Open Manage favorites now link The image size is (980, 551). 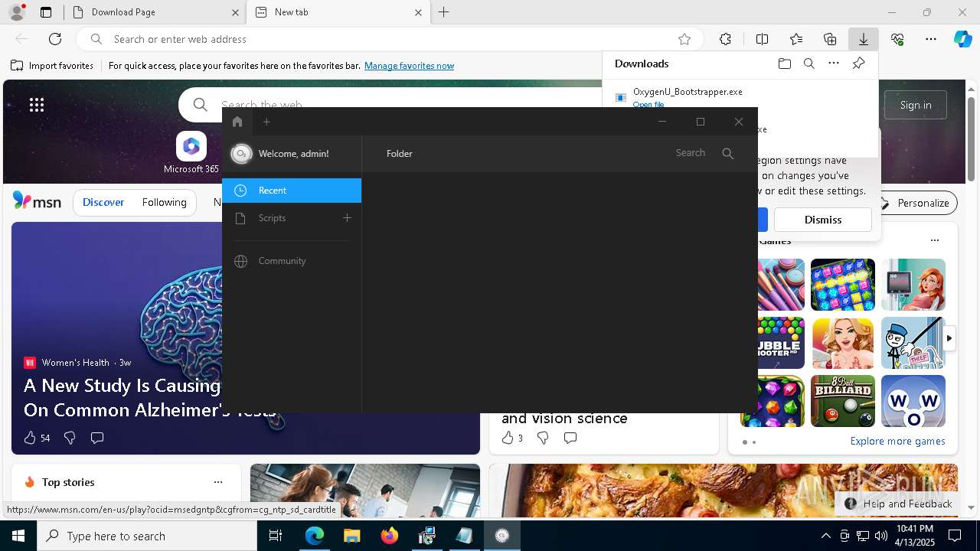[x=409, y=66]
